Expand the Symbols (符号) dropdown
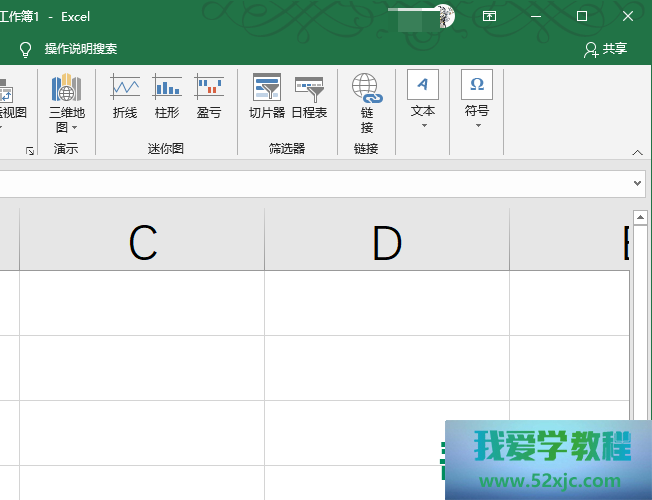Screen dimensions: 652x500 click(477, 102)
